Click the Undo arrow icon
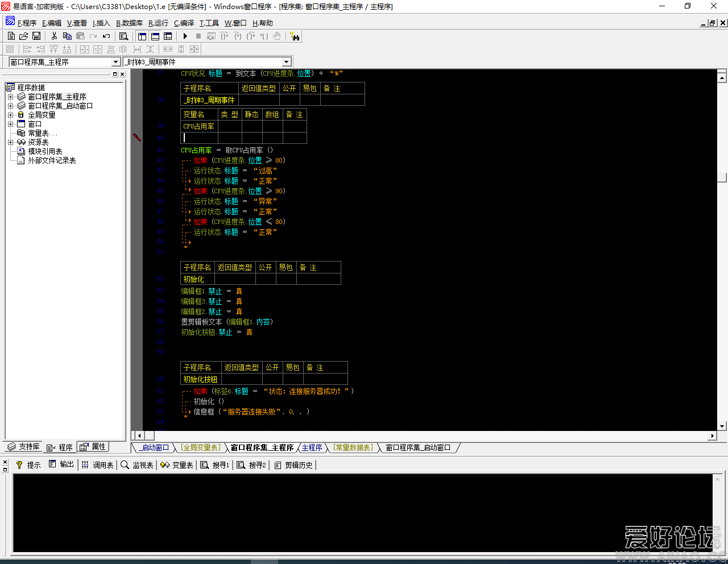Image resolution: width=728 pixels, height=564 pixels. point(106,36)
